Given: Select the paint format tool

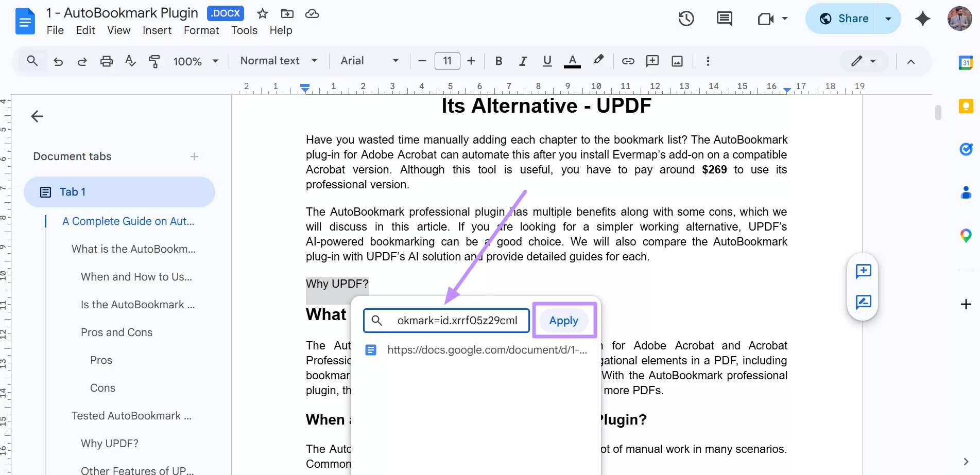Looking at the screenshot, I should coord(154,61).
